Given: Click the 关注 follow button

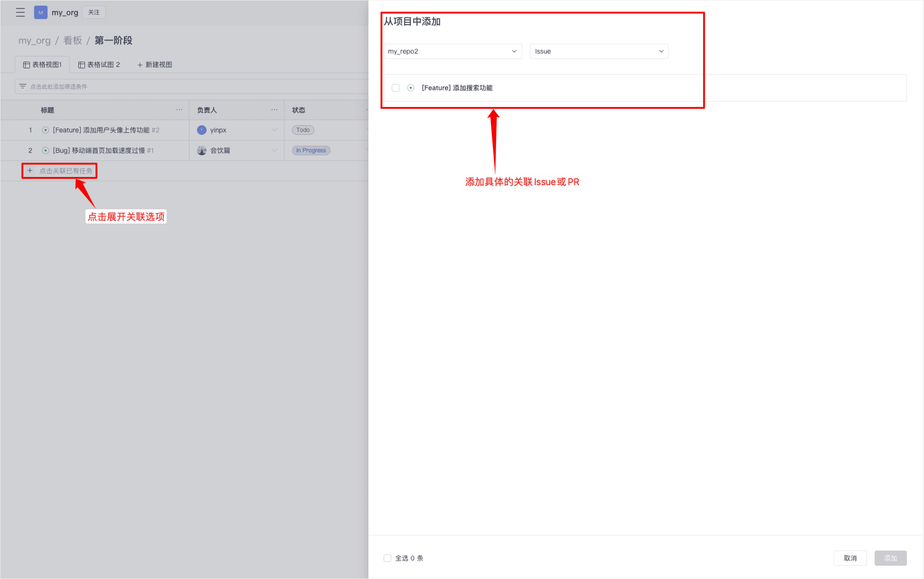Looking at the screenshot, I should pyautogui.click(x=94, y=12).
